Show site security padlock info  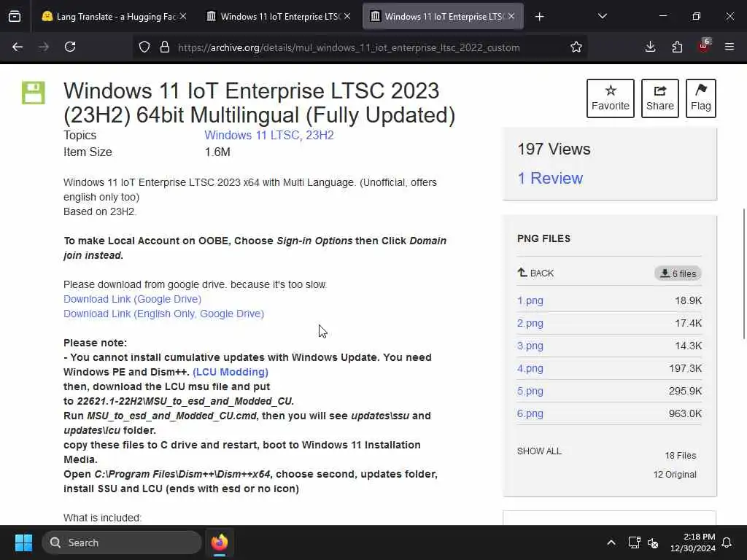(165, 47)
